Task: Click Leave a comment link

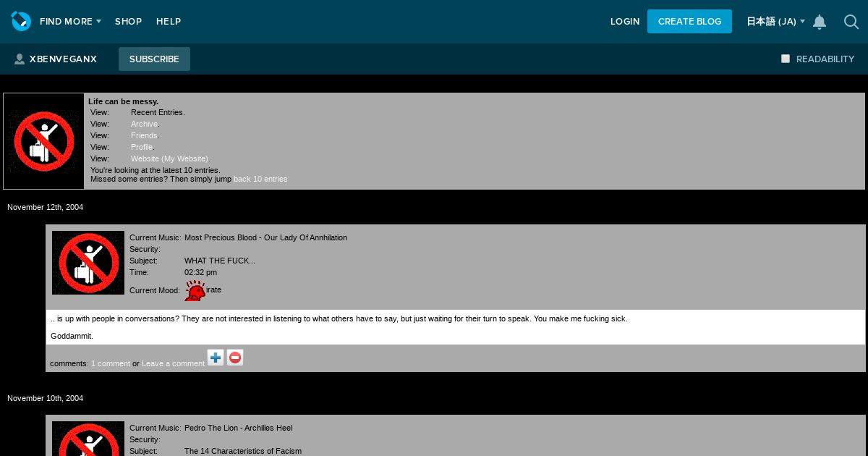Action: tap(173, 363)
